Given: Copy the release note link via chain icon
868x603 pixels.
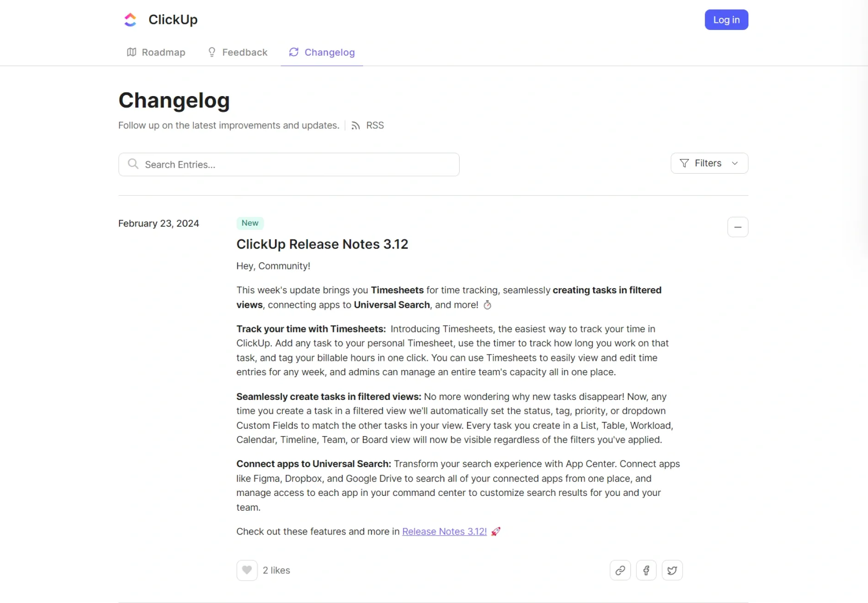Looking at the screenshot, I should (x=620, y=570).
